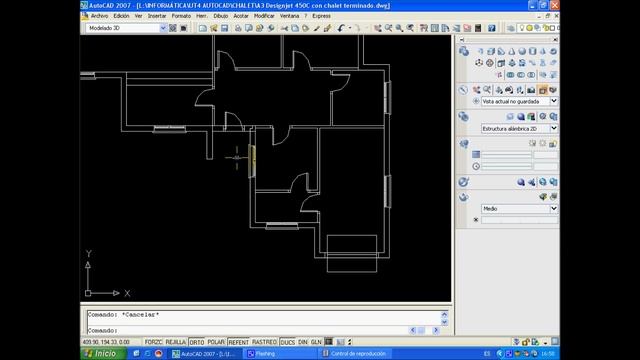The image size is (640, 360).
Task: Open the Archivo menu
Action: pos(99,16)
